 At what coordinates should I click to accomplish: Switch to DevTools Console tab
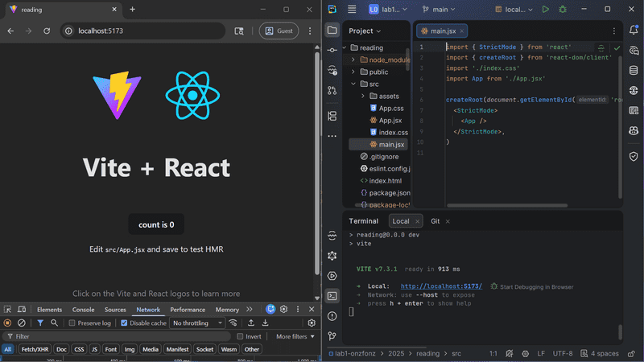[84, 310]
